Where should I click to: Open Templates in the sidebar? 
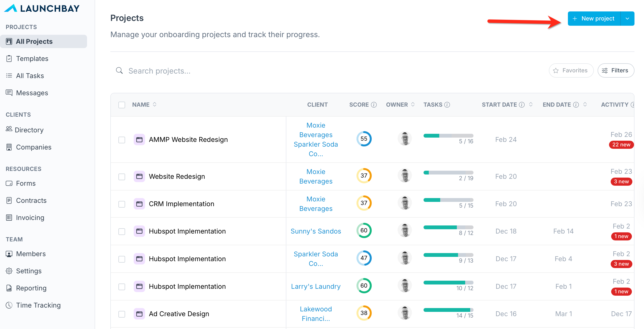coord(32,59)
